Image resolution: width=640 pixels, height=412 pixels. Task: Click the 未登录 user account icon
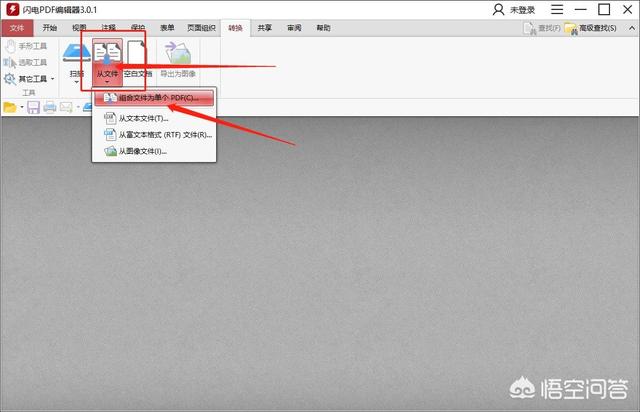pyautogui.click(x=498, y=9)
